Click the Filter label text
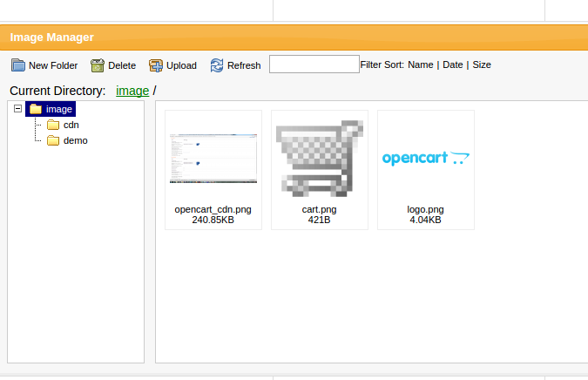588x380 pixels. click(371, 64)
